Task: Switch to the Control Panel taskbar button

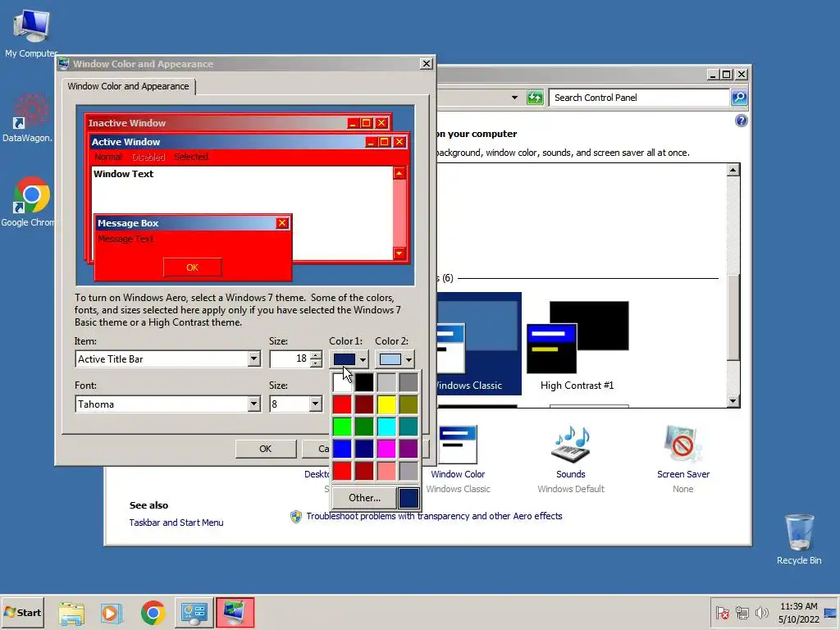Action: [194, 612]
